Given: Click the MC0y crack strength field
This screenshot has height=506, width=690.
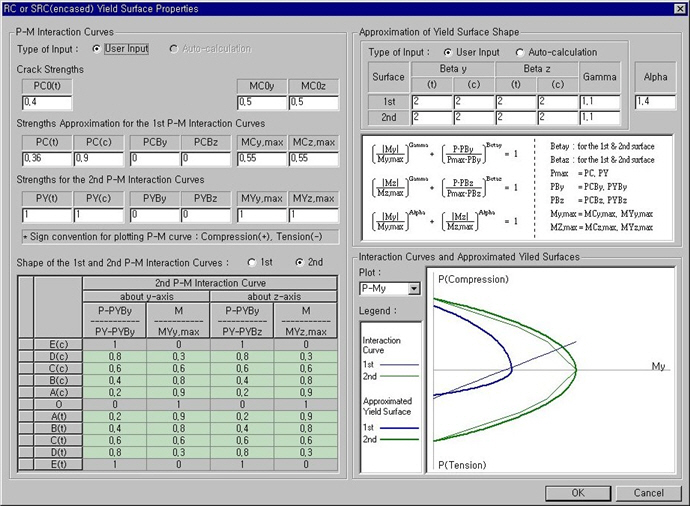Looking at the screenshot, I should click(260, 102).
